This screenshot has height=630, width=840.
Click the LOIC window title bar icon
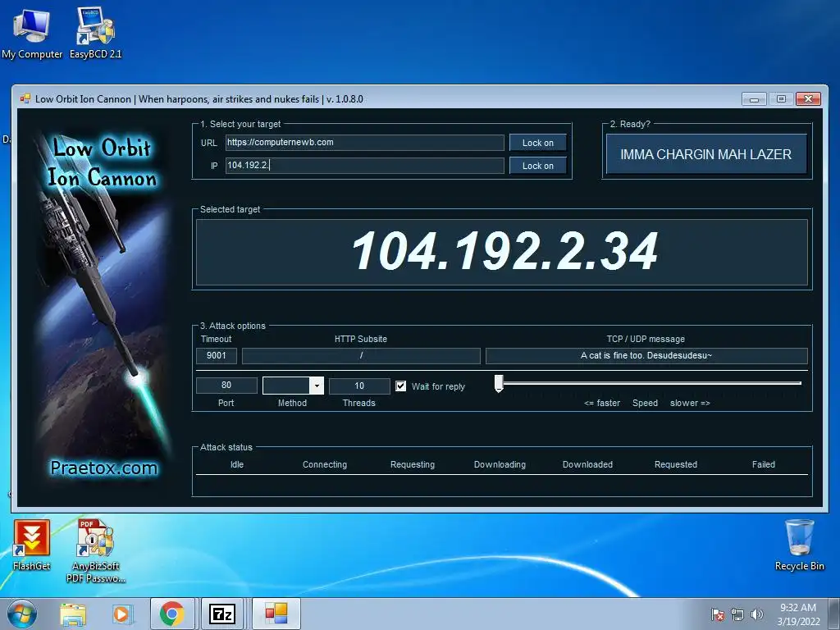tap(25, 98)
